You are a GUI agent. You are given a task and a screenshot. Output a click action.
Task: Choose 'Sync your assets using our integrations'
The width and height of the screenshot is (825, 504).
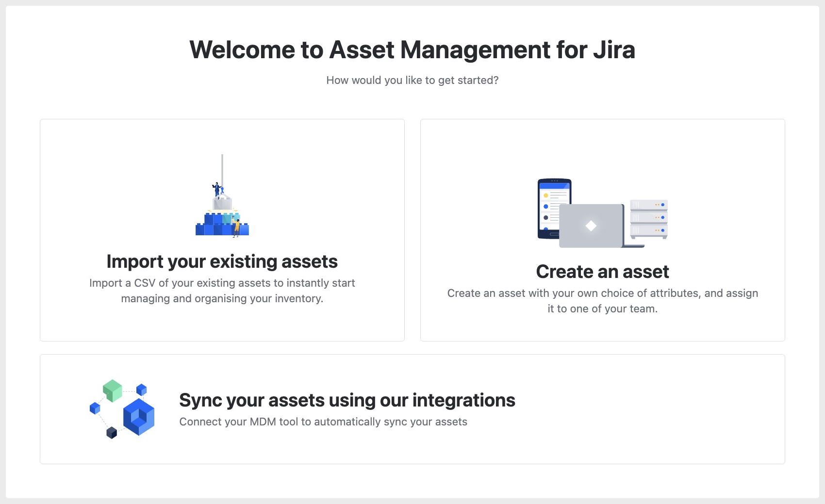tap(347, 400)
